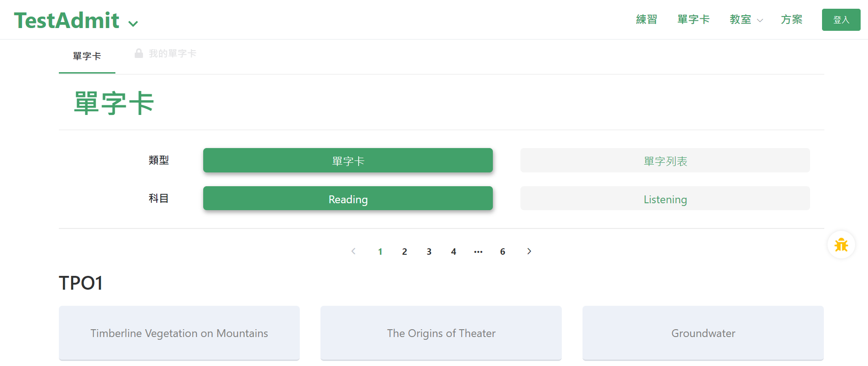Click the 登入 login button

tap(841, 20)
